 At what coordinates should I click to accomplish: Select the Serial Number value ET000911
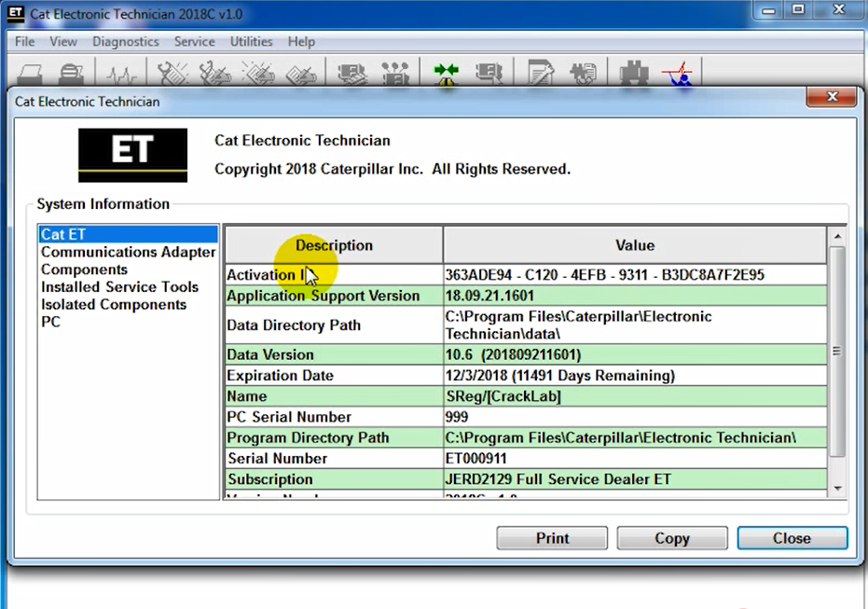pos(478,459)
